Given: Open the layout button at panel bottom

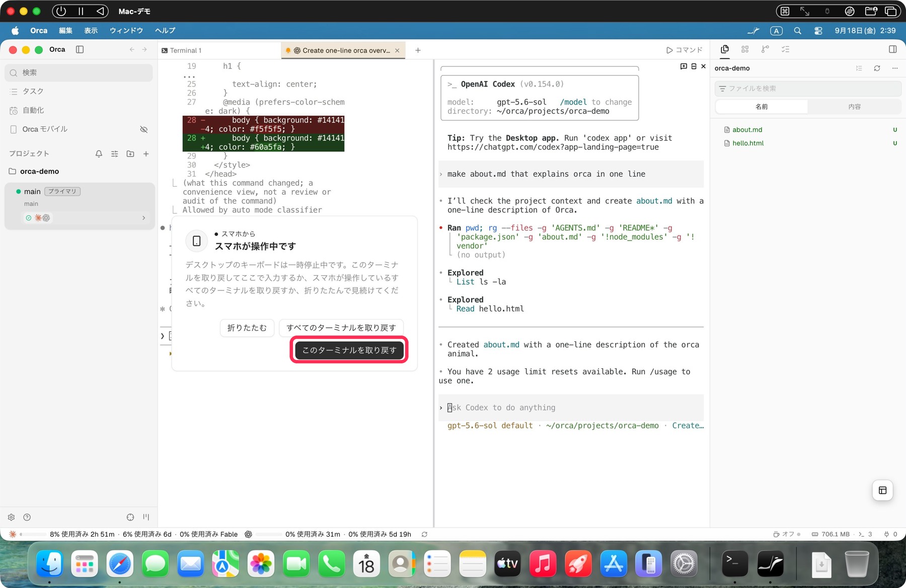Looking at the screenshot, I should (882, 490).
